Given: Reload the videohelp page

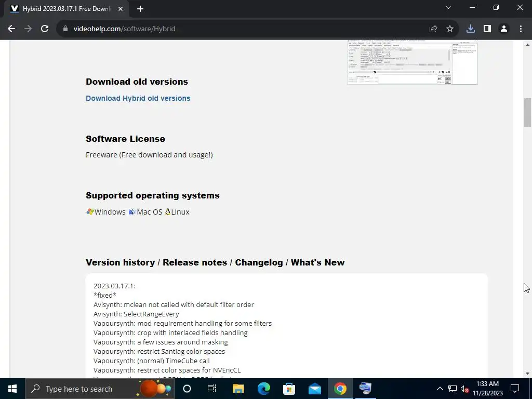Looking at the screenshot, I should point(45,29).
